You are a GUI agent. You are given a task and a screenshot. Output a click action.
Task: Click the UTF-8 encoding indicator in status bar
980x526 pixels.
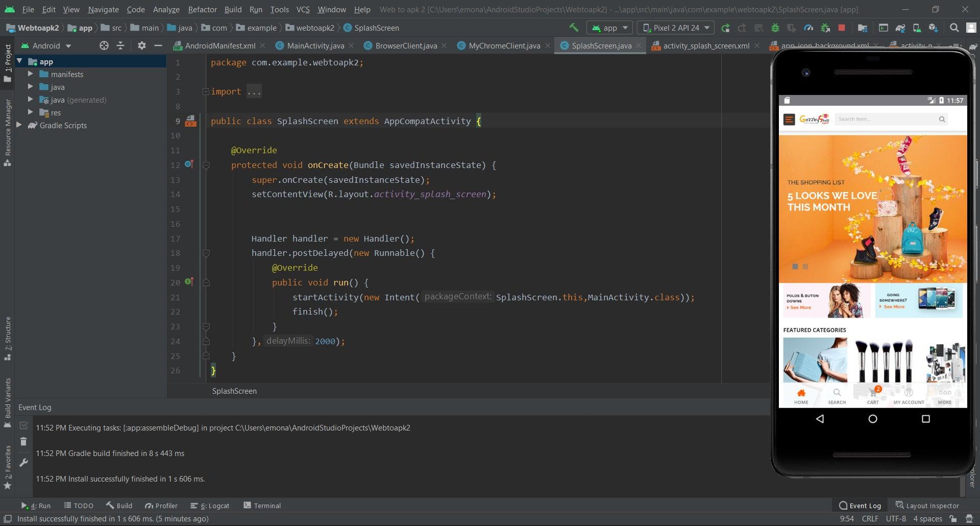tap(895, 518)
